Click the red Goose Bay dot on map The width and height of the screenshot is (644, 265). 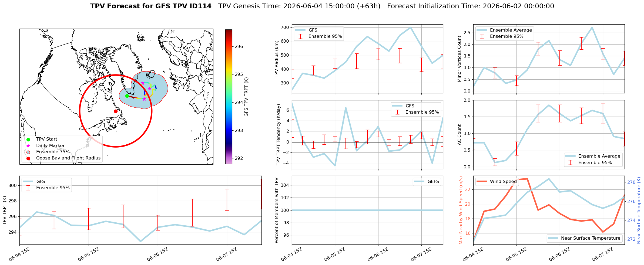pyautogui.click(x=116, y=111)
